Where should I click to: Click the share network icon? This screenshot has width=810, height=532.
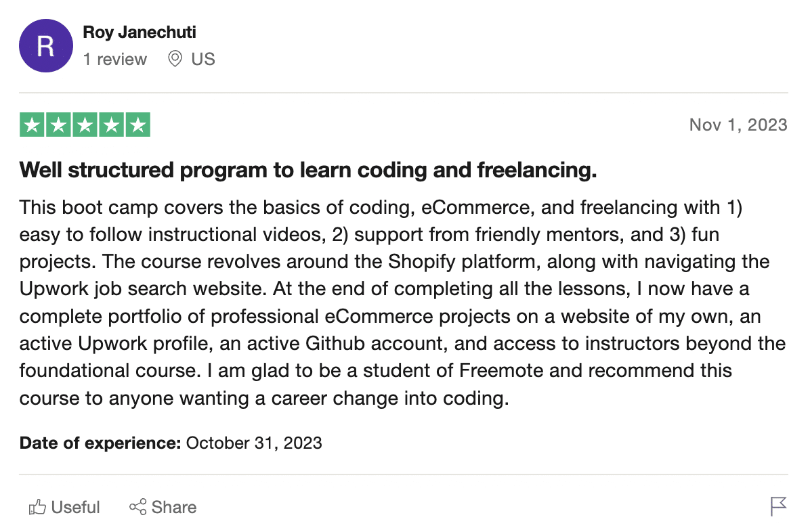click(x=138, y=507)
